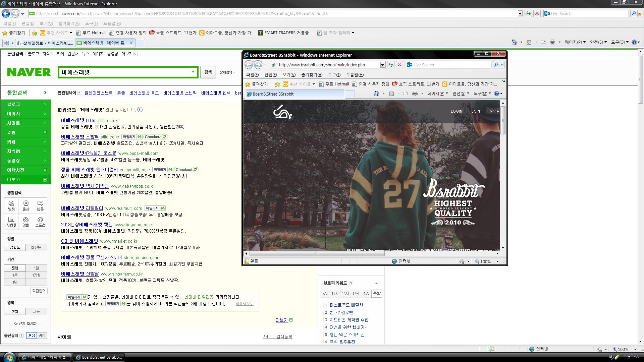Open 도구(T) menu in the BSrabbit window

point(334,75)
